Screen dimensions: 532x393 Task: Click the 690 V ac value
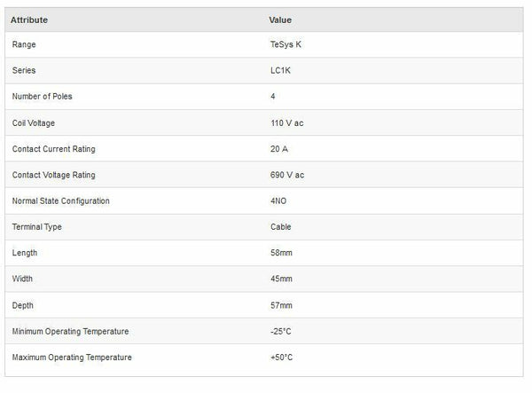(287, 175)
